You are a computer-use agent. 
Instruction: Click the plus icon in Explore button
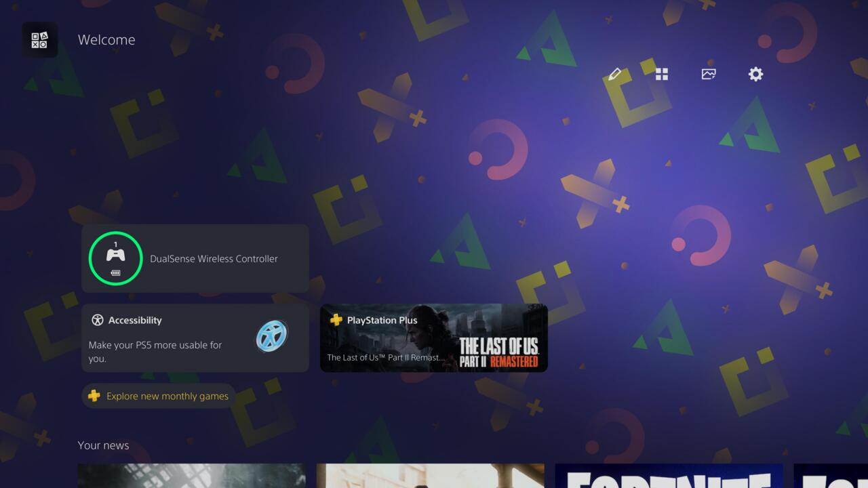point(94,396)
